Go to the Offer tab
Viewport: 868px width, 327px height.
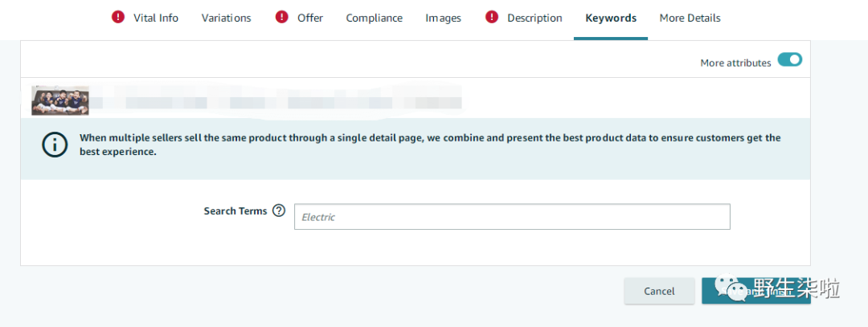click(x=310, y=18)
